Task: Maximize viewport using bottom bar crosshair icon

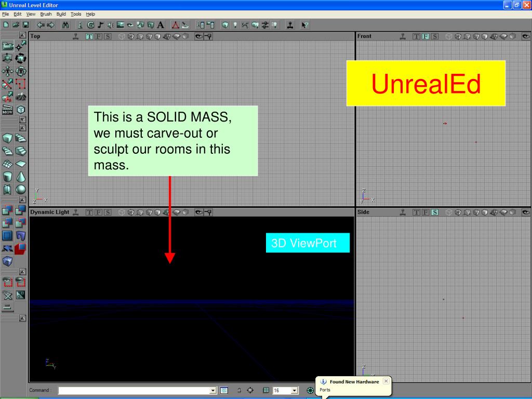Action: point(250,390)
